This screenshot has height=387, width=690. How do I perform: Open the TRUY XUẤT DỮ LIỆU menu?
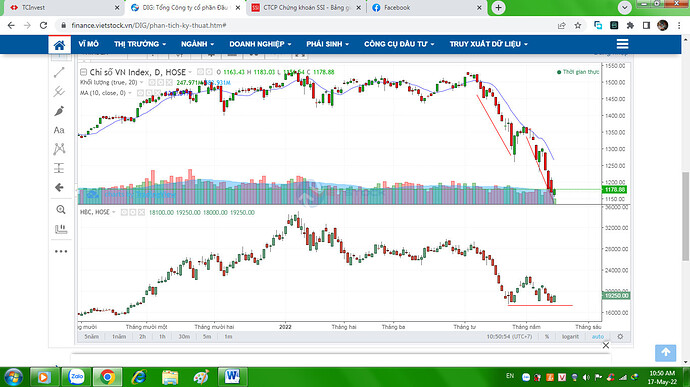click(488, 44)
